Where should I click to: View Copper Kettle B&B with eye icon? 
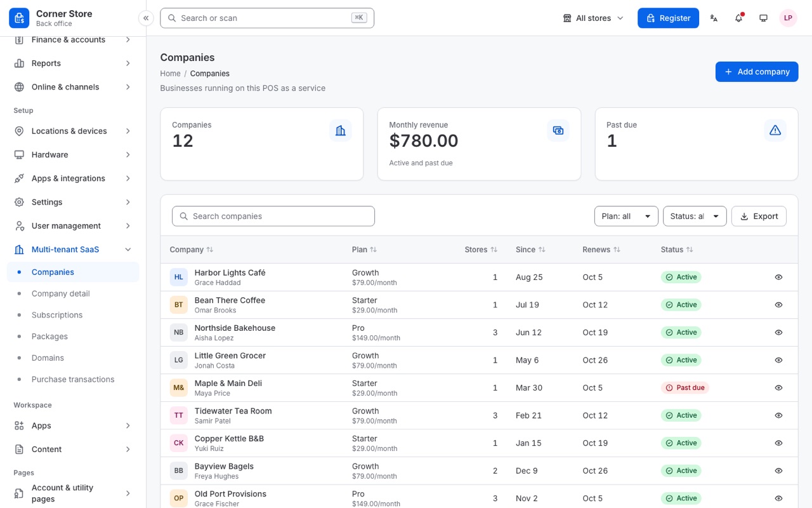coord(778,443)
